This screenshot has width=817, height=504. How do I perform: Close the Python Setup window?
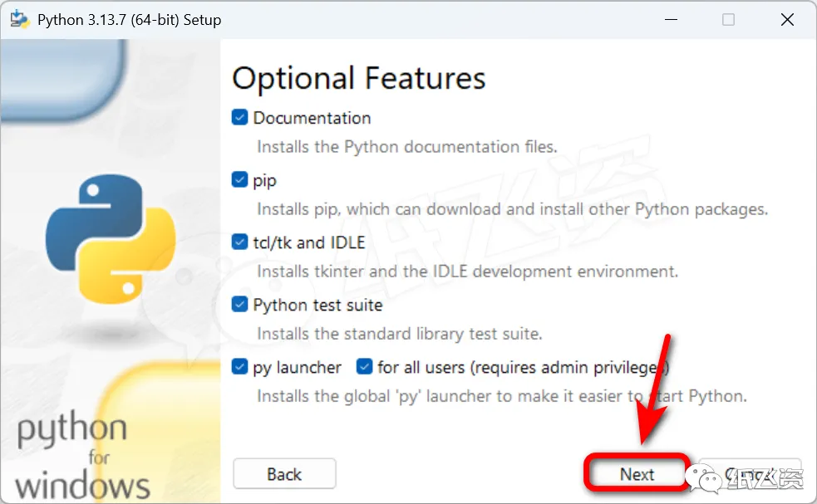pos(785,19)
